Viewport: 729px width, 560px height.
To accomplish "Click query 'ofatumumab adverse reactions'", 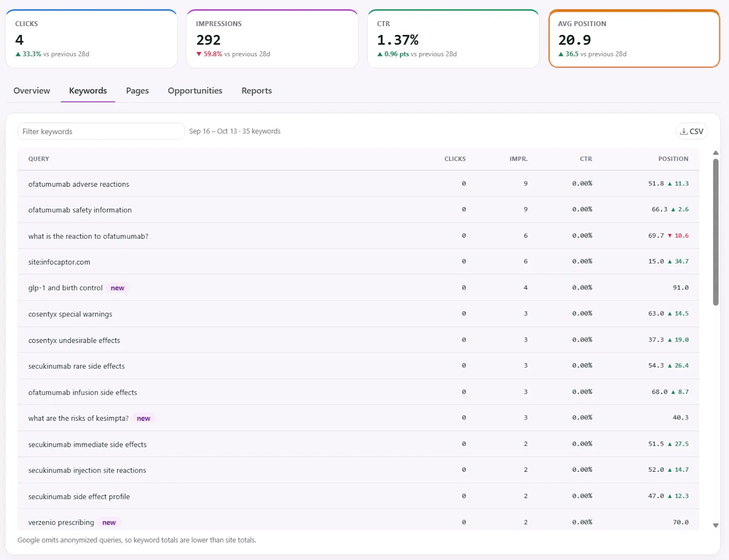I will point(79,184).
